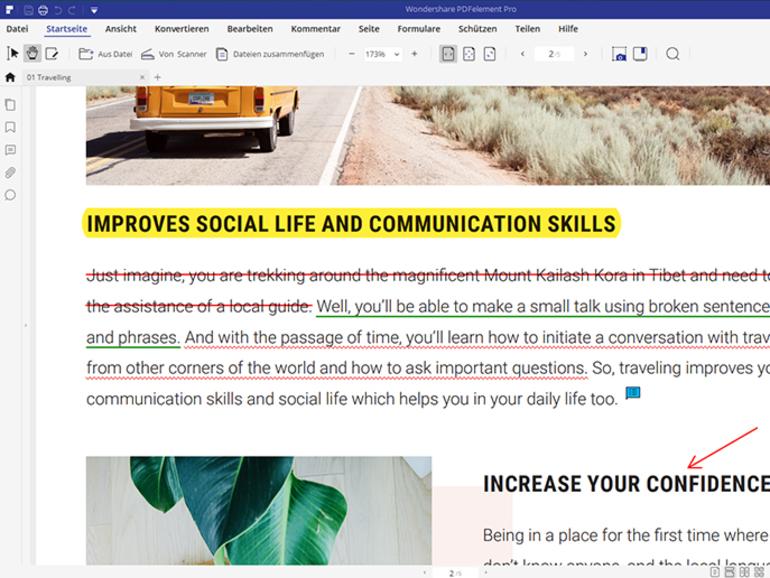This screenshot has height=578, width=770.
Task: Open the thumbnails panel in the sidebar
Action: (x=10, y=105)
